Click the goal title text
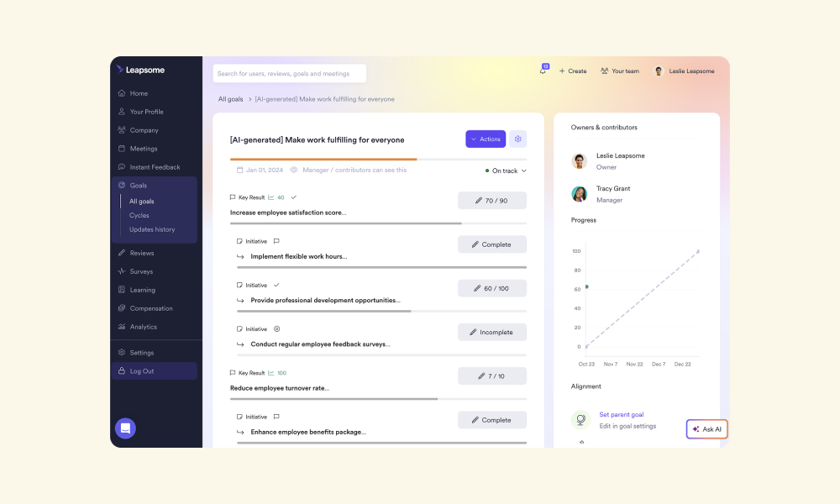 318,139
